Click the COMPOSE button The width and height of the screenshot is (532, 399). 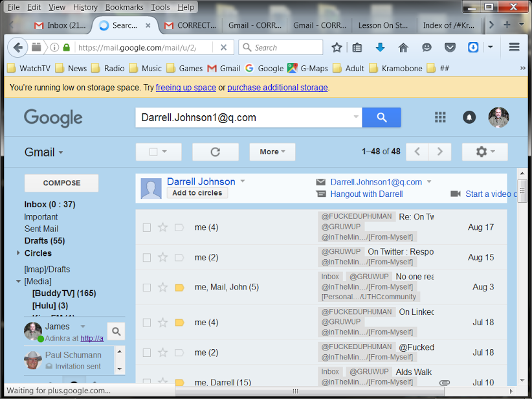coord(61,183)
